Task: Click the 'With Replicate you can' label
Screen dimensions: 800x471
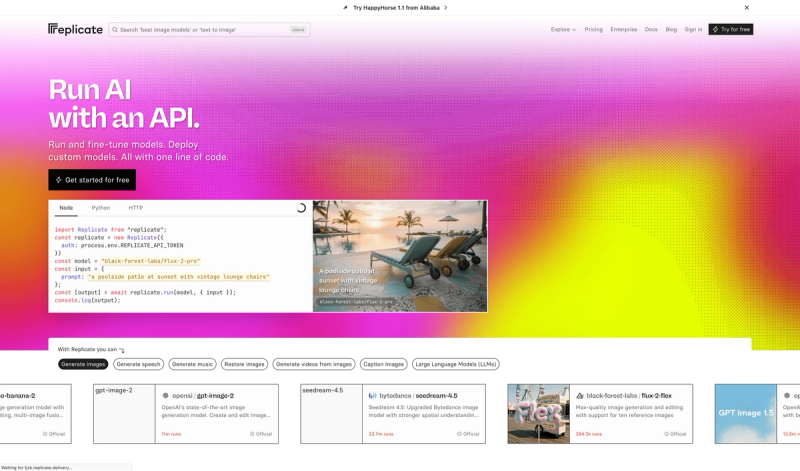Action: coord(87,350)
